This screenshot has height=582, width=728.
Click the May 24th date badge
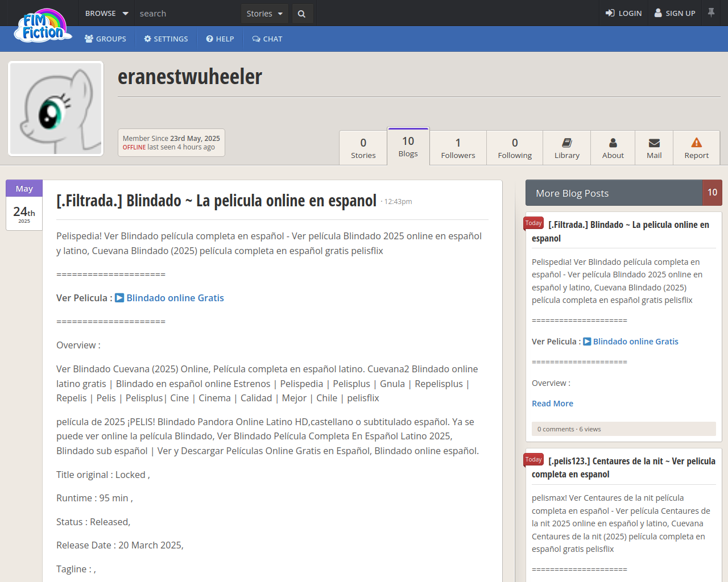click(x=24, y=205)
